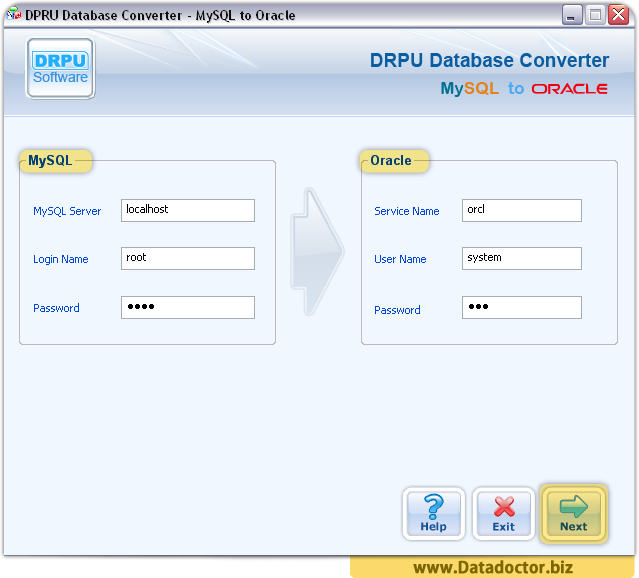Click the Oracle Password field
639x578 pixels.
522,307
